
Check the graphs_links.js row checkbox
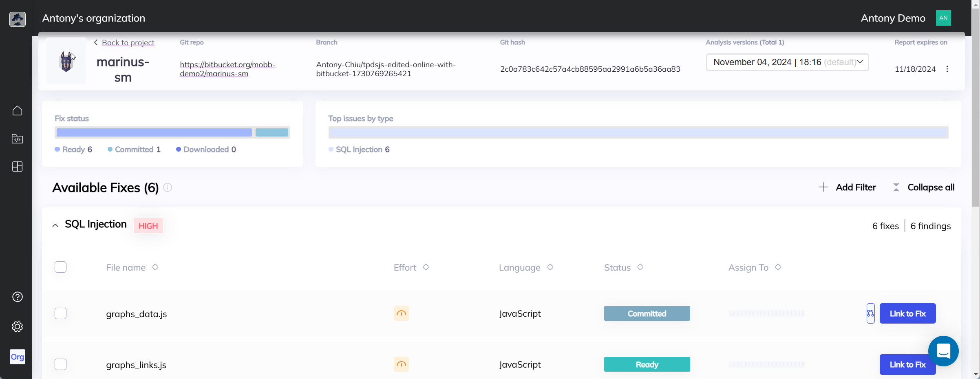tap(60, 364)
